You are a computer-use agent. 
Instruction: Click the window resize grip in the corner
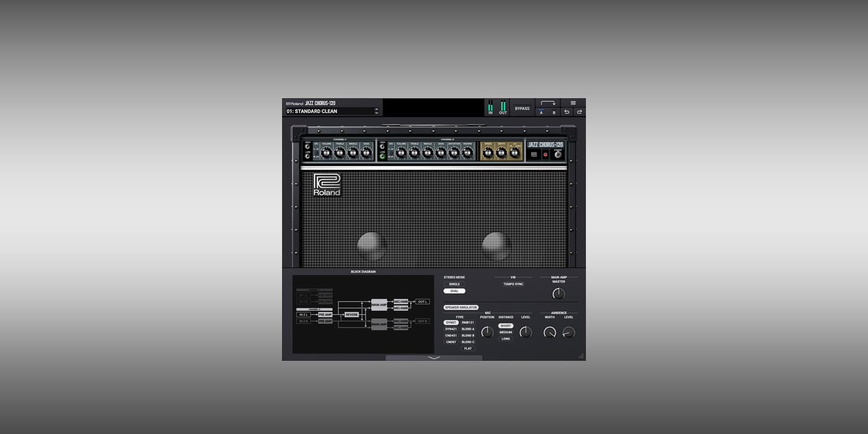[581, 356]
